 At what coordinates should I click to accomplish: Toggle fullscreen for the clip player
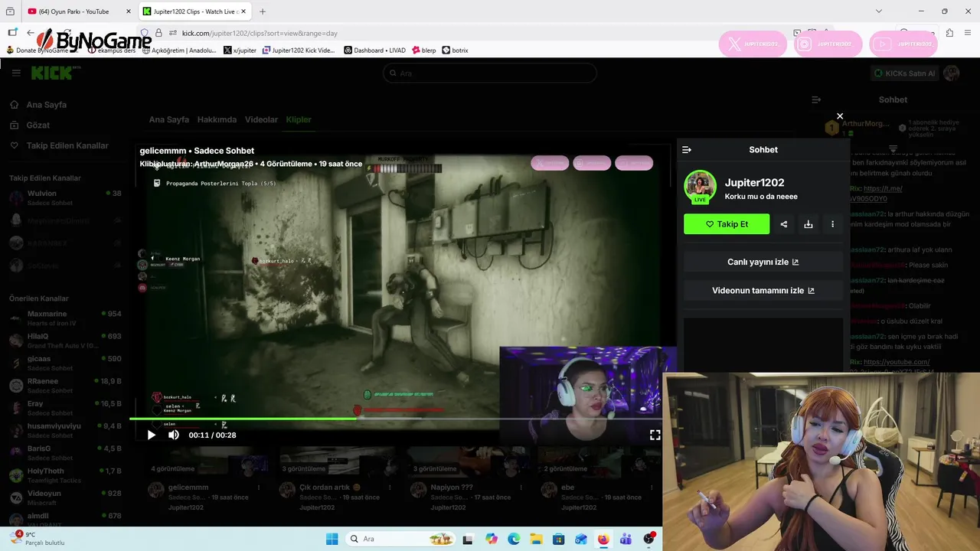click(x=655, y=435)
